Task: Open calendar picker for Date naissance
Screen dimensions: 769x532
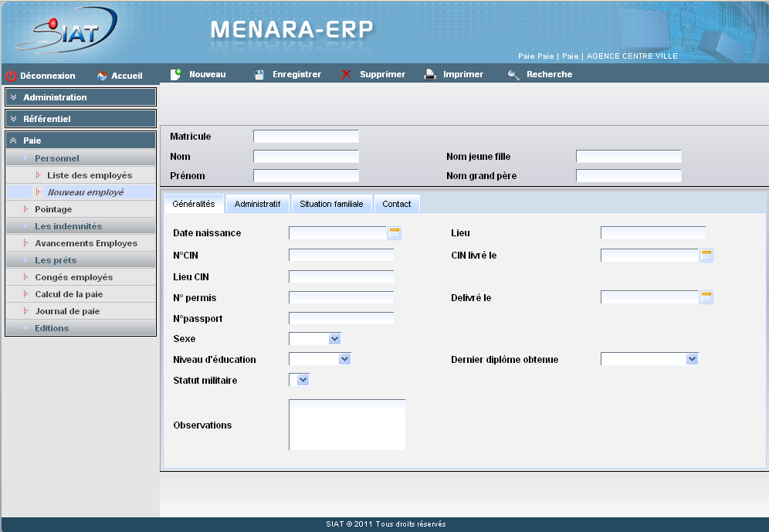Action: coord(395,233)
